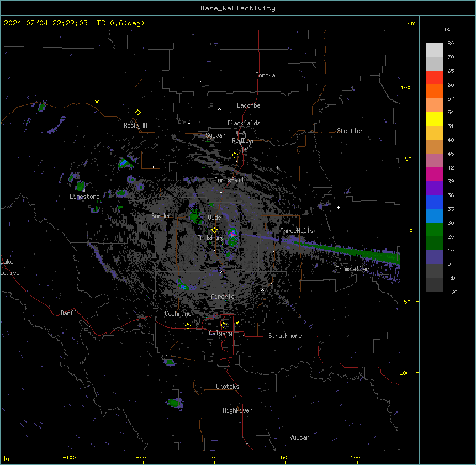Click the slate blue 0-10 dBZ legend swatch
Screen dimensions: 476x465
click(x=434, y=257)
